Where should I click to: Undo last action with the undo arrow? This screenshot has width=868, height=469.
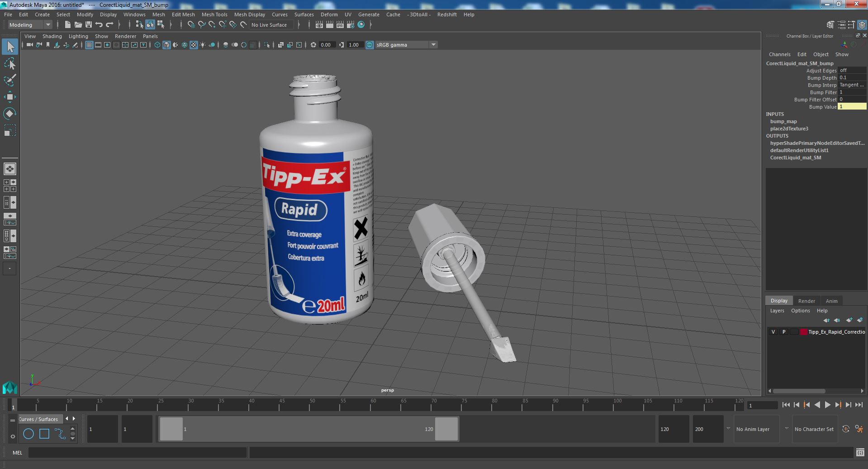coord(99,25)
